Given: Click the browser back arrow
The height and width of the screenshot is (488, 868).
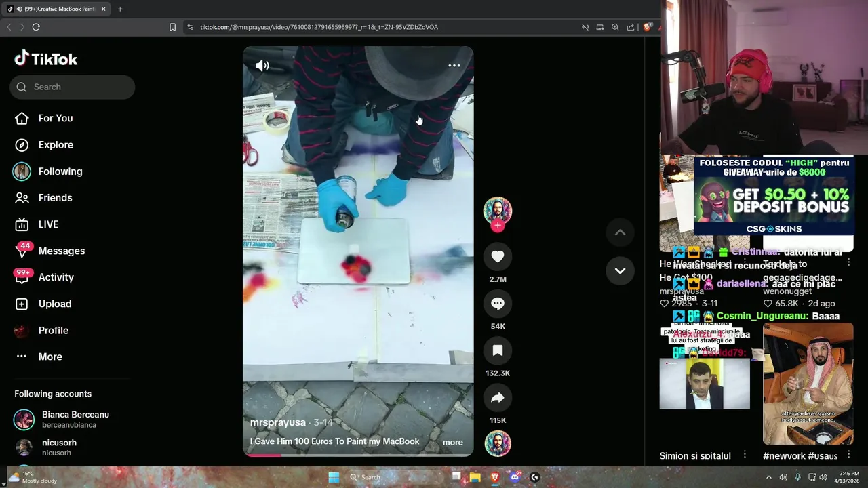Looking at the screenshot, I should tap(9, 27).
